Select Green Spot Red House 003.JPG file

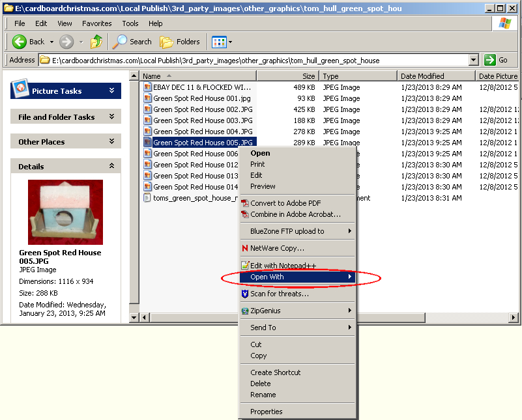pos(203,120)
